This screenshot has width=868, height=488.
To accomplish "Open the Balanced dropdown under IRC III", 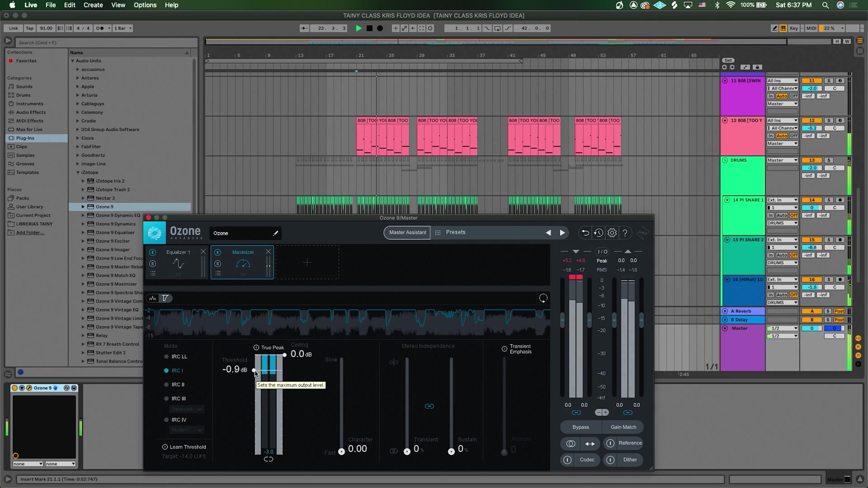I will (186, 408).
